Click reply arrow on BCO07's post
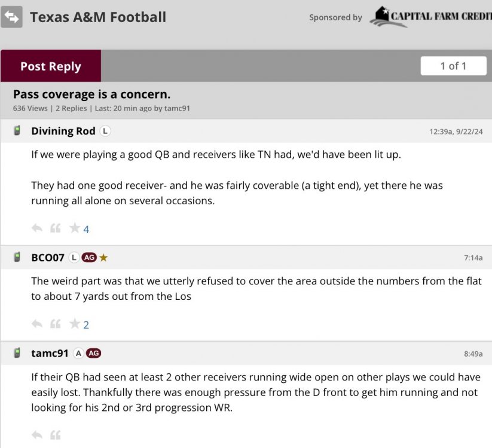The width and height of the screenshot is (492, 448). (37, 324)
